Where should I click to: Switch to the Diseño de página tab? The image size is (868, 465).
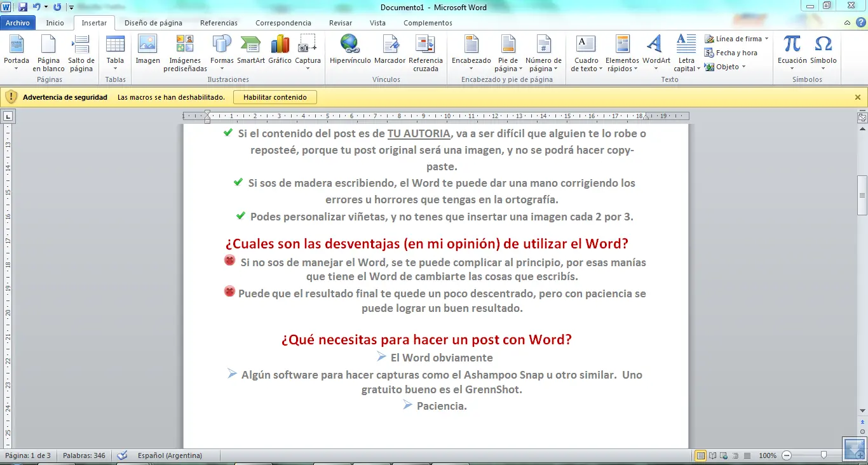tap(153, 23)
